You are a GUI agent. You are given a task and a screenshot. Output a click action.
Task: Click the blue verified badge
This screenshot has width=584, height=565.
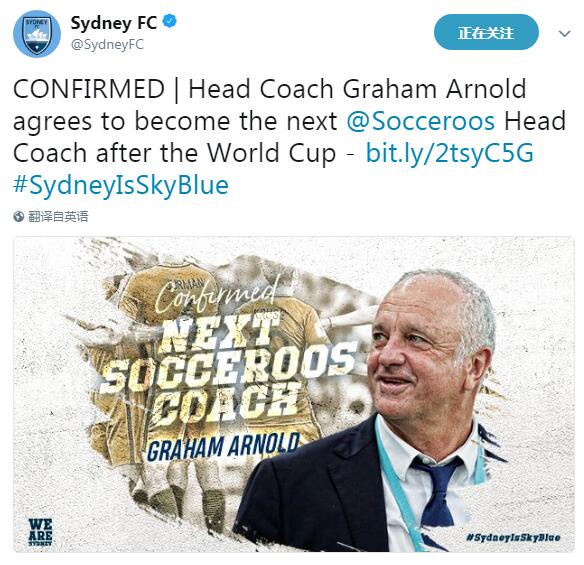170,21
